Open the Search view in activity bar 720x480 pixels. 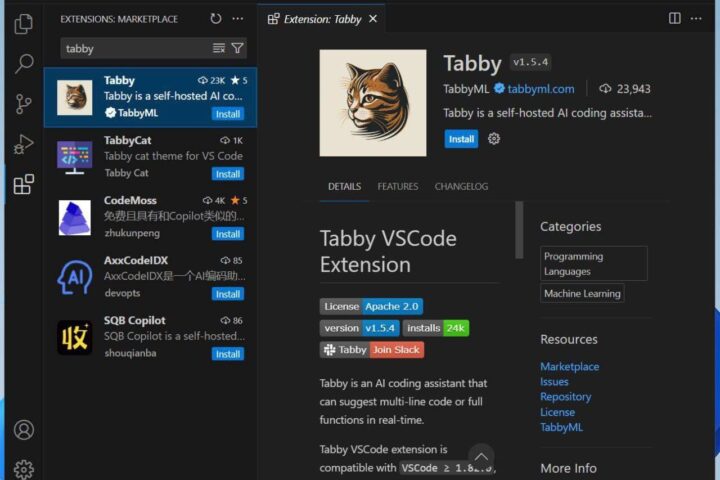23,63
